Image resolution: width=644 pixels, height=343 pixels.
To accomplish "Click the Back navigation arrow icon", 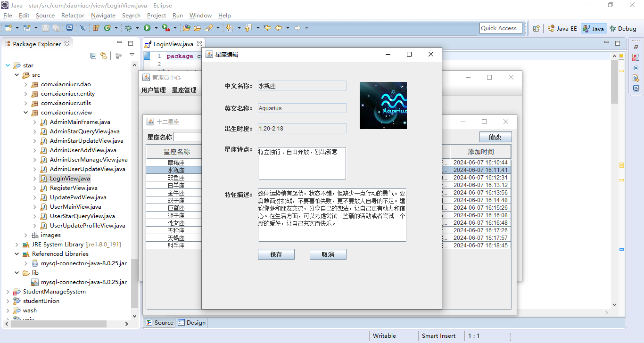I will coord(279,28).
